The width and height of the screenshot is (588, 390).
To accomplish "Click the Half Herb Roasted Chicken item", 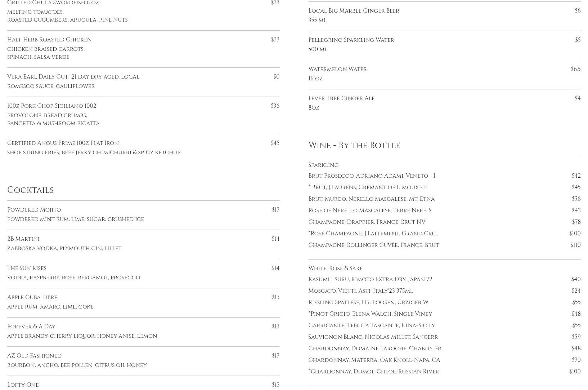I will pos(49,40).
